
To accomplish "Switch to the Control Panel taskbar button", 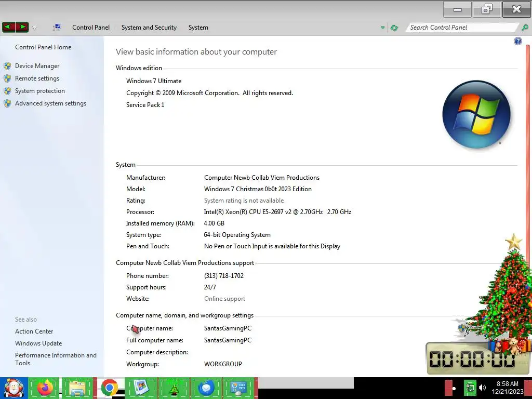I will pos(238,388).
